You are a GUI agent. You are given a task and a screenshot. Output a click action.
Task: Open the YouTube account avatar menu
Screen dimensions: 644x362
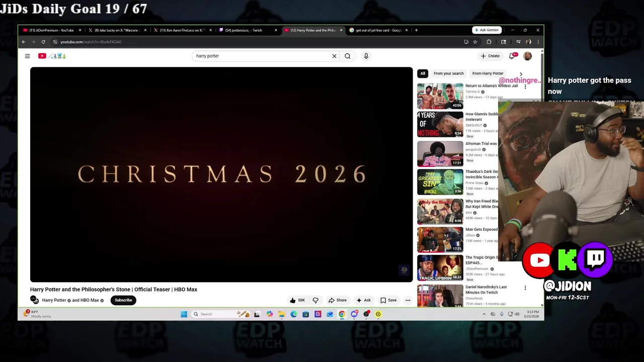pyautogui.click(x=527, y=56)
